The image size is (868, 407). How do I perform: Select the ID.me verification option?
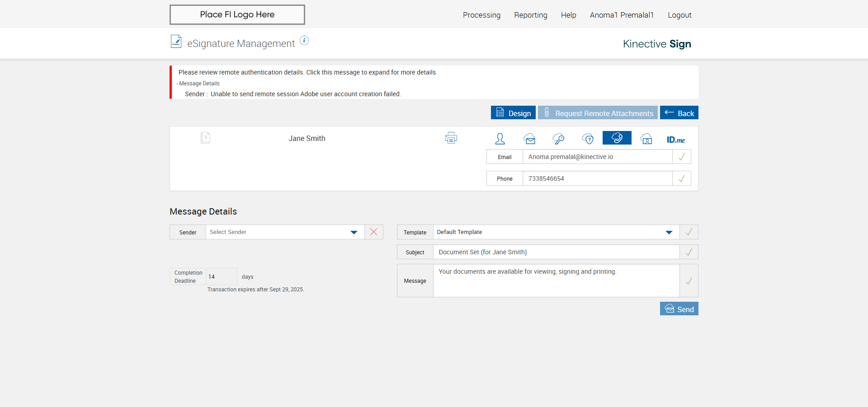coord(675,140)
